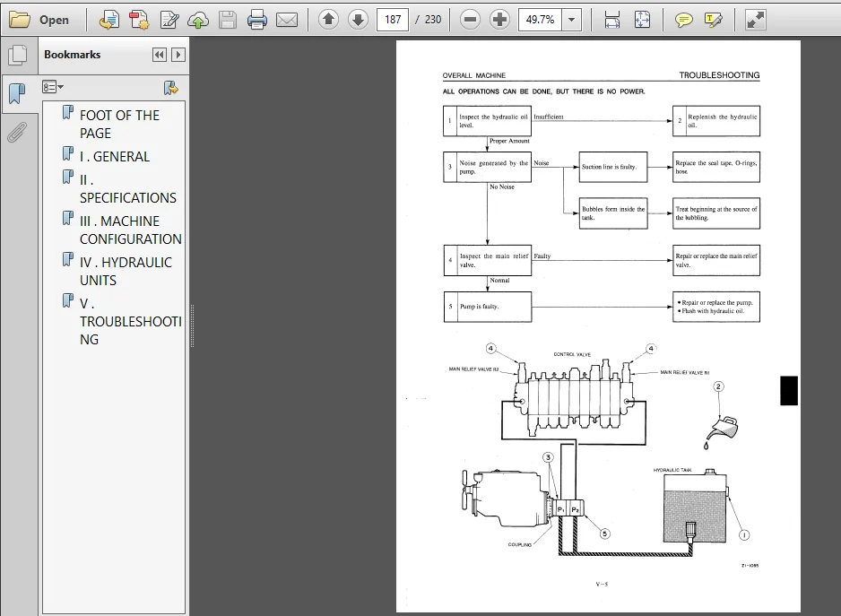
Task: Open the bookmarks options menu dropdown
Action: click(x=53, y=87)
